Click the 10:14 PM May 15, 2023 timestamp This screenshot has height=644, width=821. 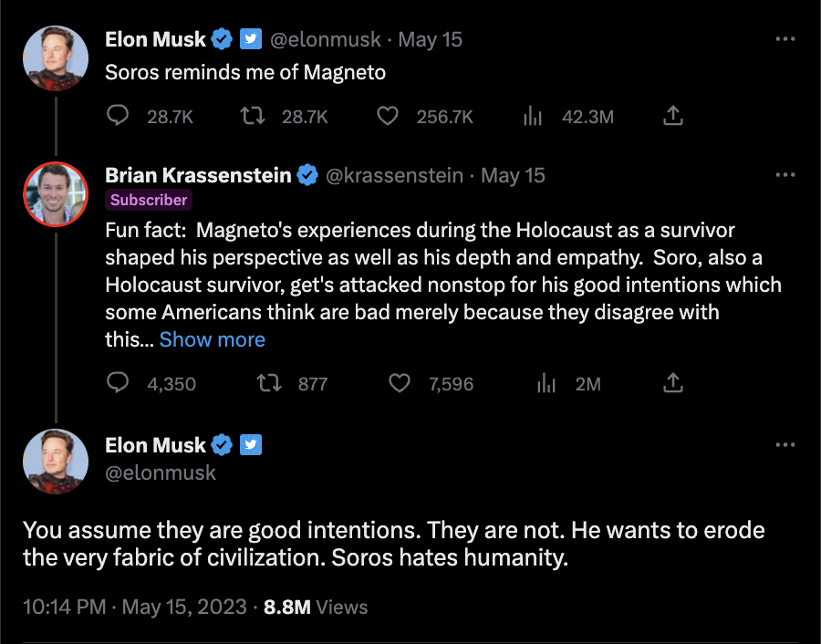pyautogui.click(x=135, y=607)
